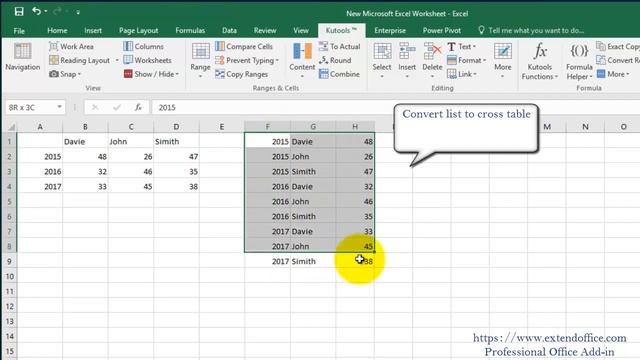
Task: Open the Format tools dropdown
Action: point(467,60)
